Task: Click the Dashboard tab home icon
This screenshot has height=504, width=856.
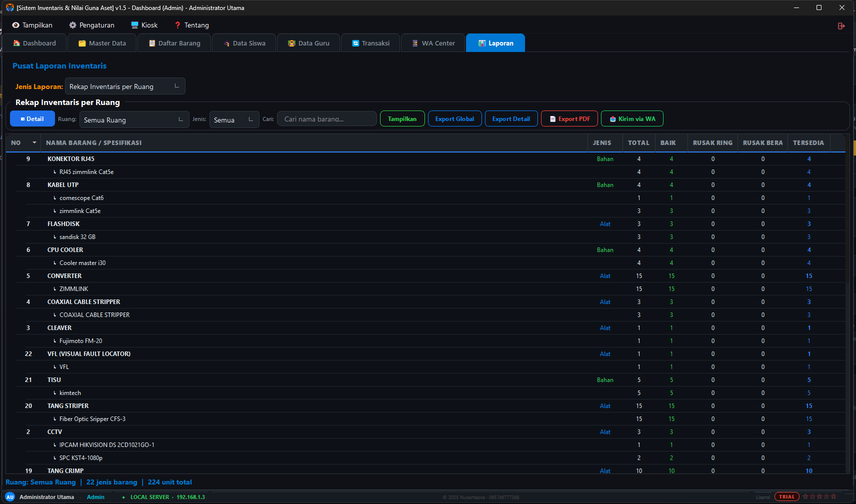Action: [16, 43]
